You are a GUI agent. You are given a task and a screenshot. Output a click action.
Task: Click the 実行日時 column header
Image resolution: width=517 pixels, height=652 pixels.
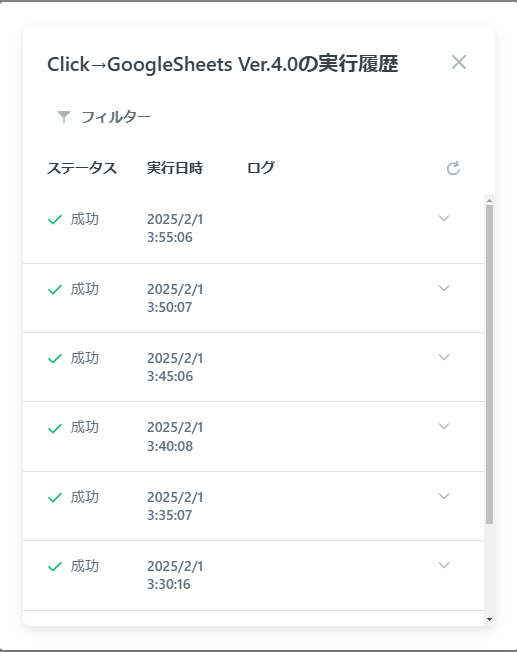coord(175,168)
